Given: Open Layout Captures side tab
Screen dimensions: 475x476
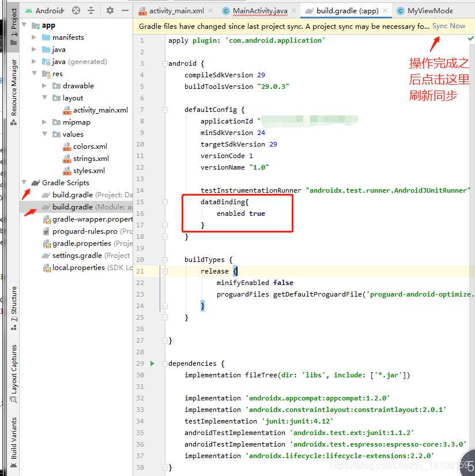Looking at the screenshot, I should pyautogui.click(x=14, y=373).
